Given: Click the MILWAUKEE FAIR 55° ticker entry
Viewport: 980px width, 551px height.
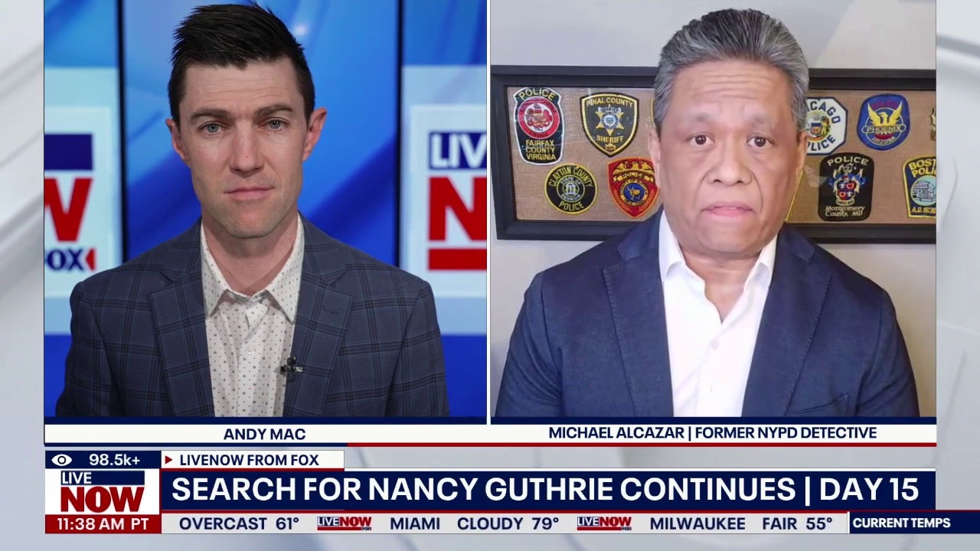Looking at the screenshot, I should 740,523.
